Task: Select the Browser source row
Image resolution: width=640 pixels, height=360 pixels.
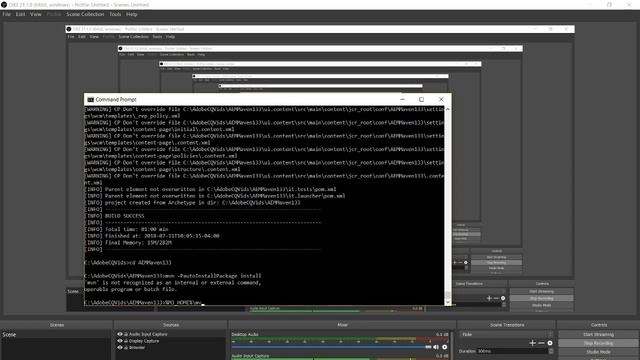Action: click(171, 347)
